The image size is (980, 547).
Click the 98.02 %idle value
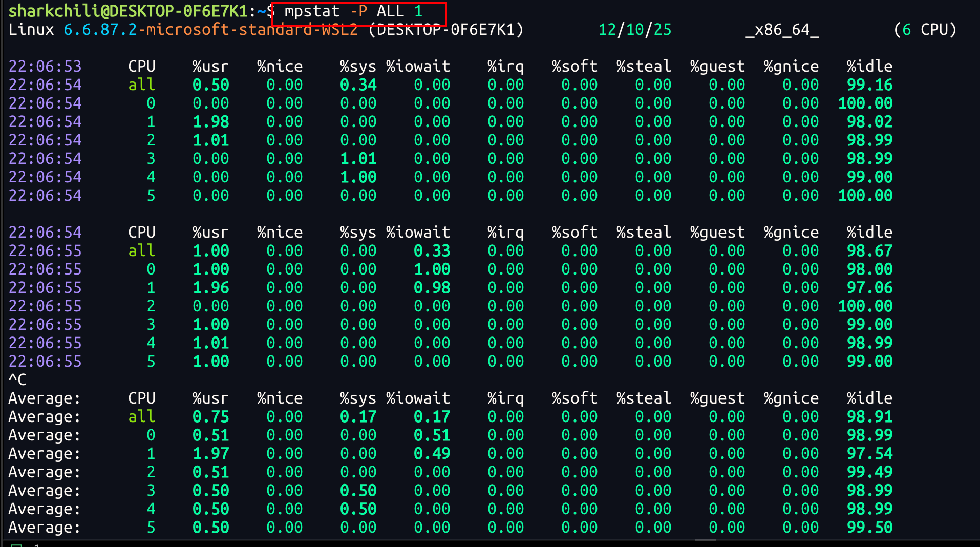click(x=869, y=122)
